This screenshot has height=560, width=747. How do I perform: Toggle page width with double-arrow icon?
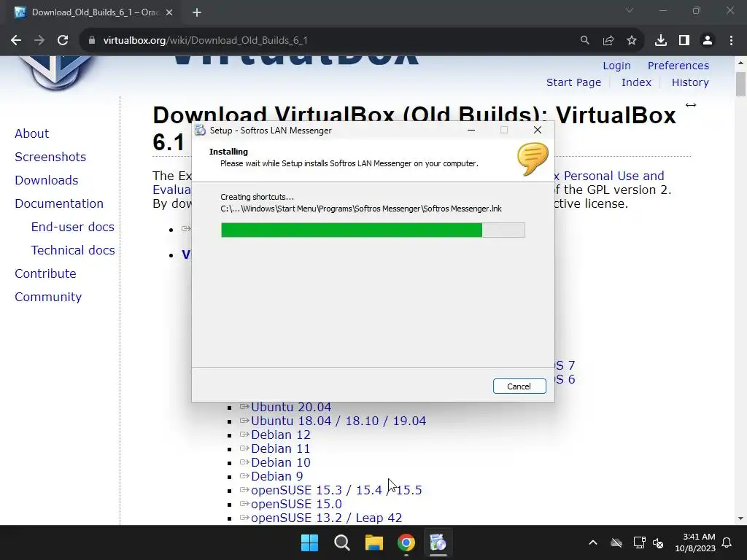tap(691, 105)
